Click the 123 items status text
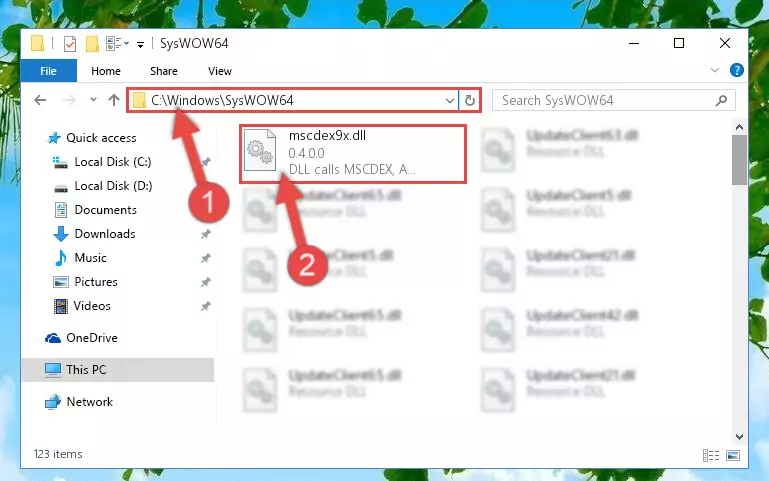The width and height of the screenshot is (769, 481). 58,454
